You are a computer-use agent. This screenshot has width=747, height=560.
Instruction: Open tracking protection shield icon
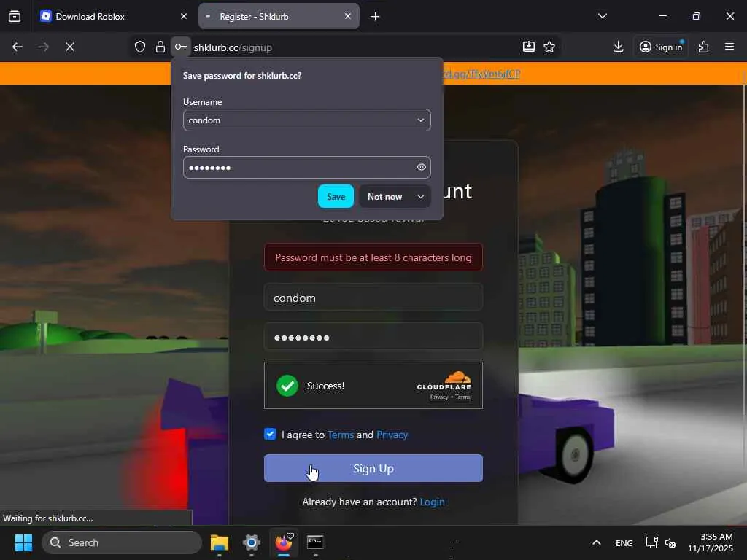coord(139,47)
